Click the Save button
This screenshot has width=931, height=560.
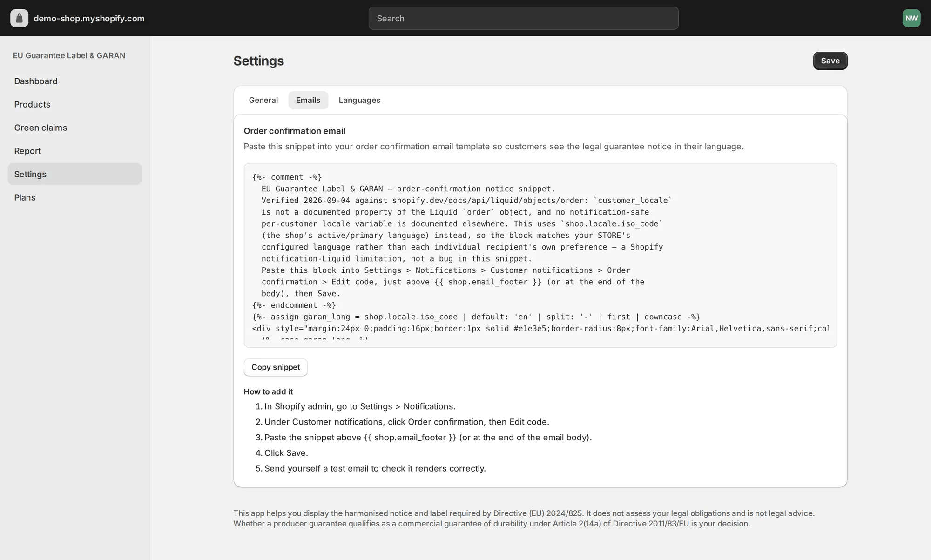pos(830,61)
